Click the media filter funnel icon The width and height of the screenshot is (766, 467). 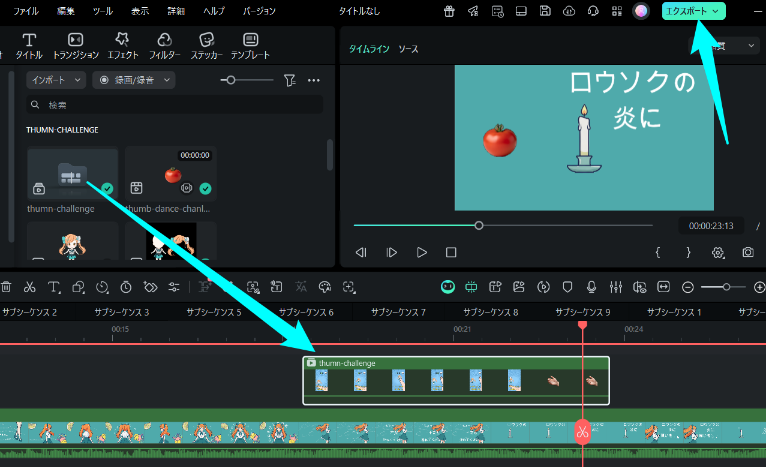coord(290,80)
